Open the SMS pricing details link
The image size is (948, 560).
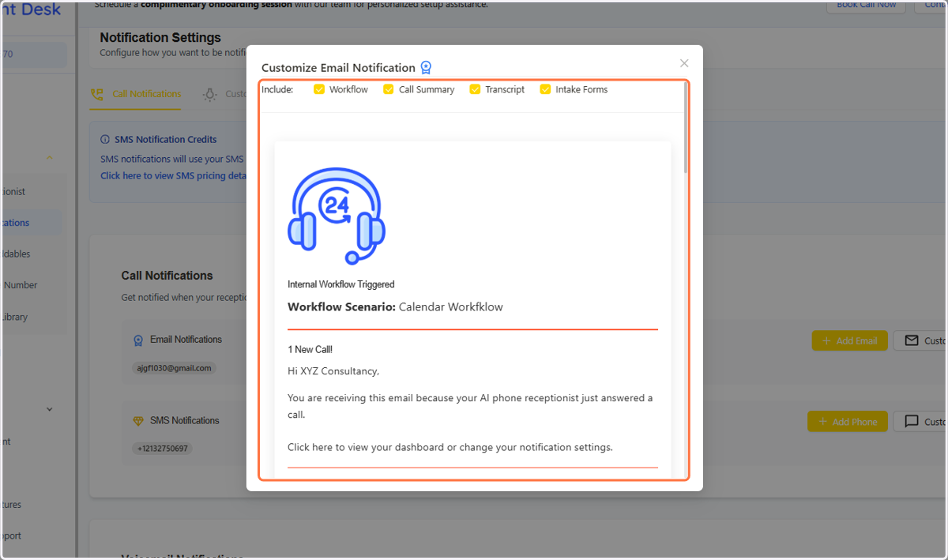coord(174,176)
